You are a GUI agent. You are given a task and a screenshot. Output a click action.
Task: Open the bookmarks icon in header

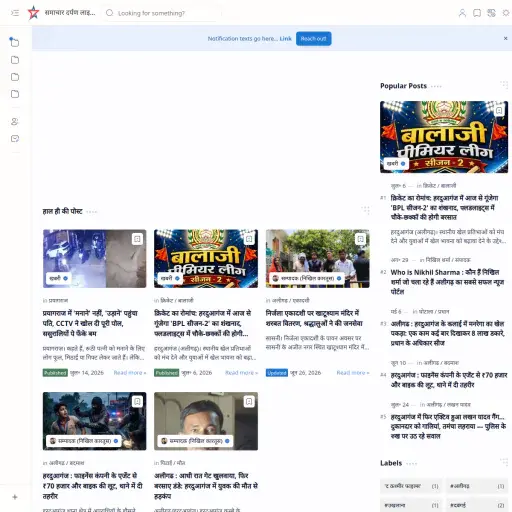[x=477, y=13]
